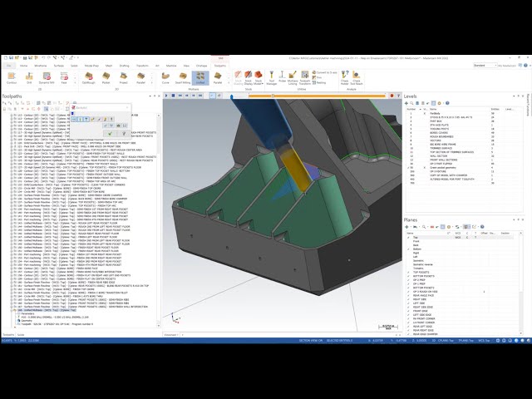532x399 pixels.
Task: Click the blue backplot speed slider handle
Action: [x=232, y=97]
